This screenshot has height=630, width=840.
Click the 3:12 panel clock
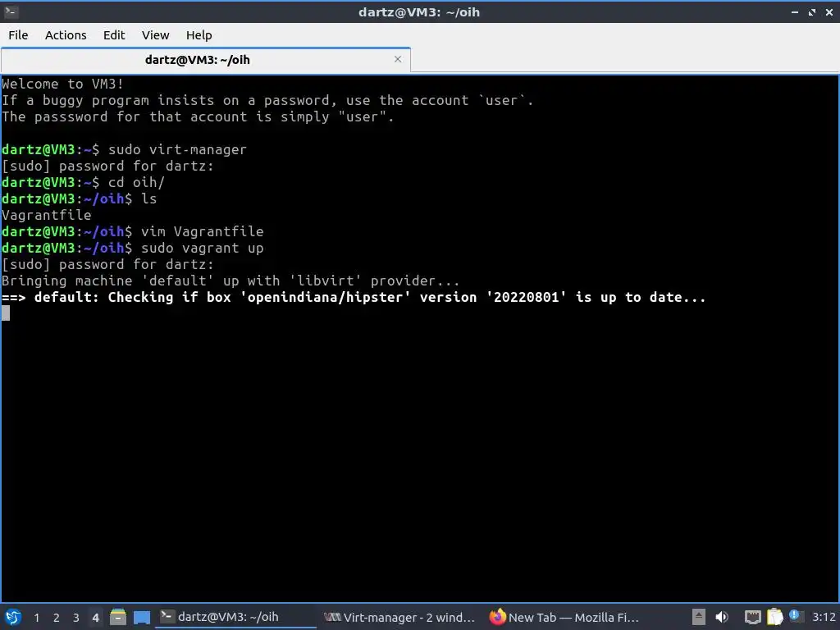[x=824, y=617]
